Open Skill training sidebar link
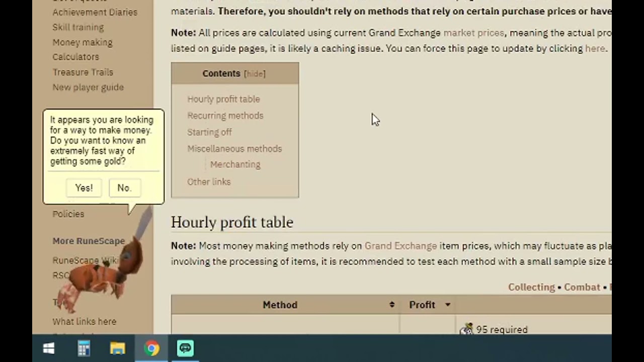Viewport: 644px width, 362px height. [x=78, y=27]
